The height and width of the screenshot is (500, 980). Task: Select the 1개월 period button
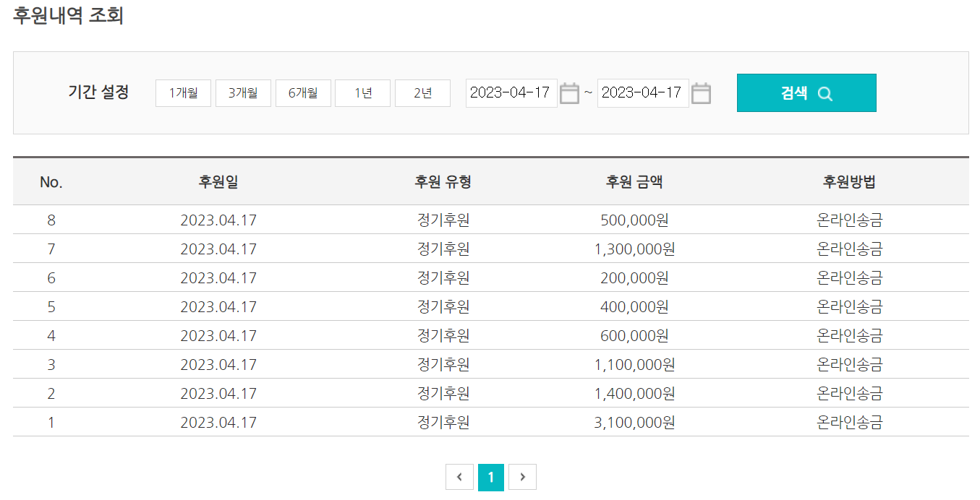[183, 93]
